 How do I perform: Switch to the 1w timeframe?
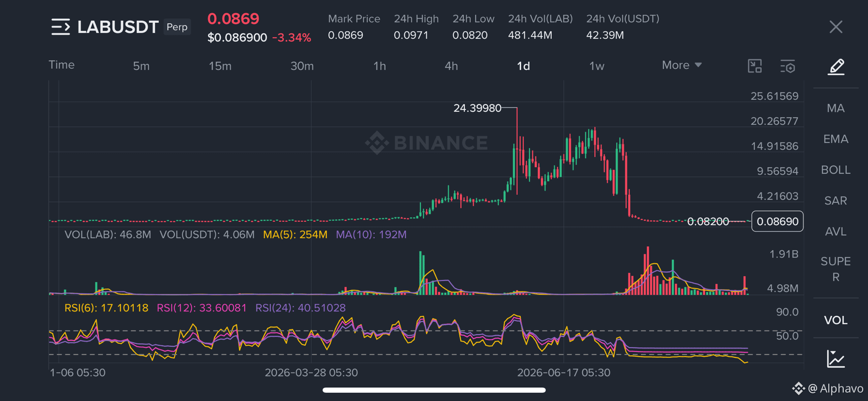click(596, 66)
